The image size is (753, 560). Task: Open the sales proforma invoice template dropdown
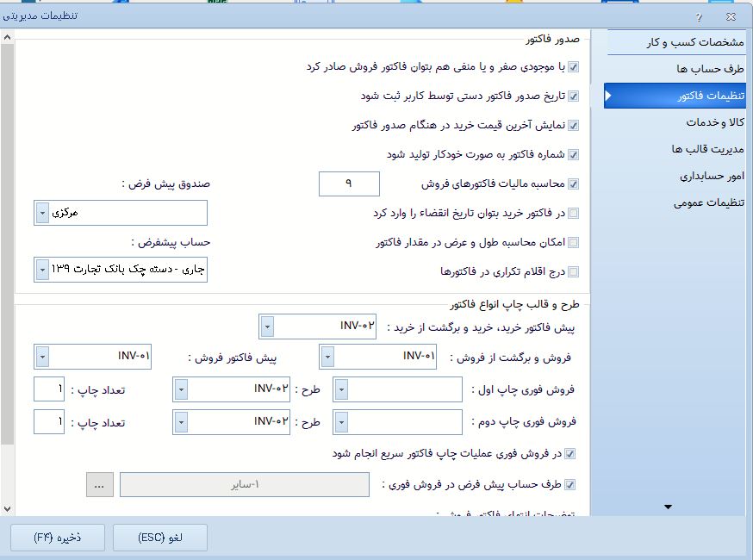click(42, 357)
